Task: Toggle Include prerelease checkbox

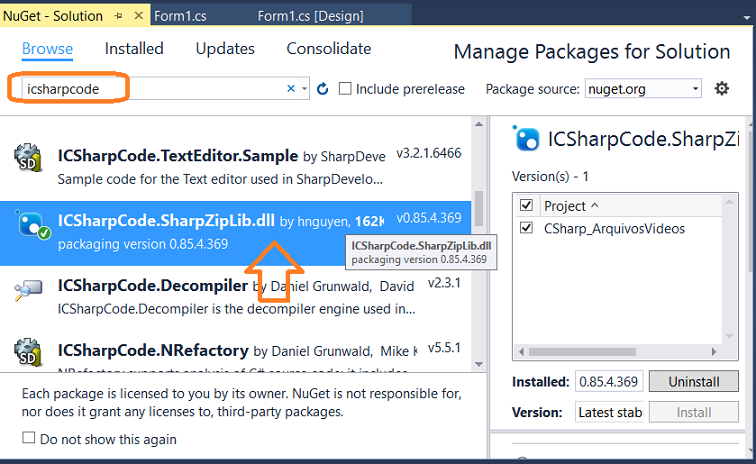Action: 345,89
